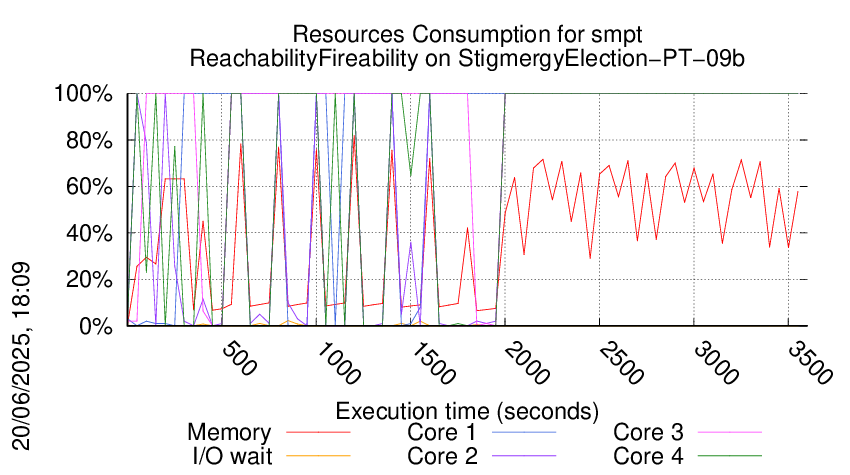
Task: Click the 80% y-axis label
Action: pyautogui.click(x=89, y=140)
